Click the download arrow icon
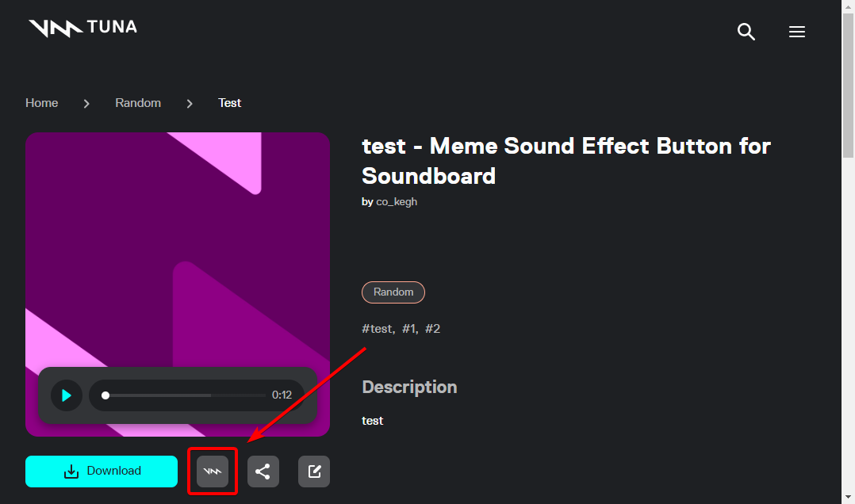855x504 pixels. (x=71, y=472)
